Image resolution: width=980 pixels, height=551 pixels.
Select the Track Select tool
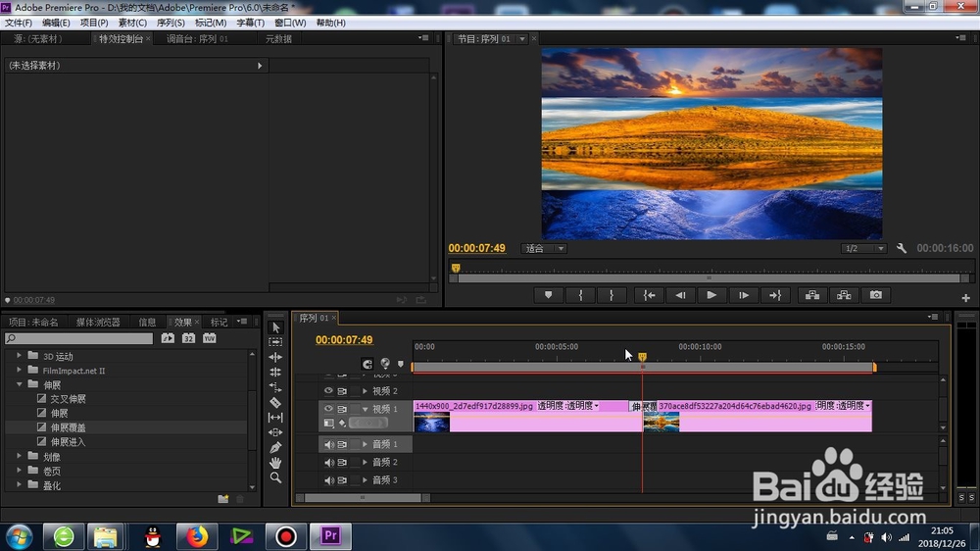click(275, 342)
